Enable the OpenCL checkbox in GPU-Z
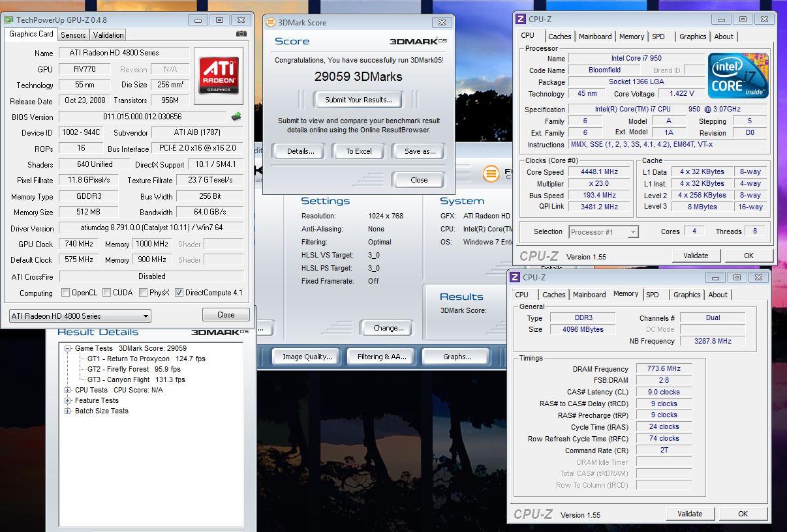 [65, 293]
